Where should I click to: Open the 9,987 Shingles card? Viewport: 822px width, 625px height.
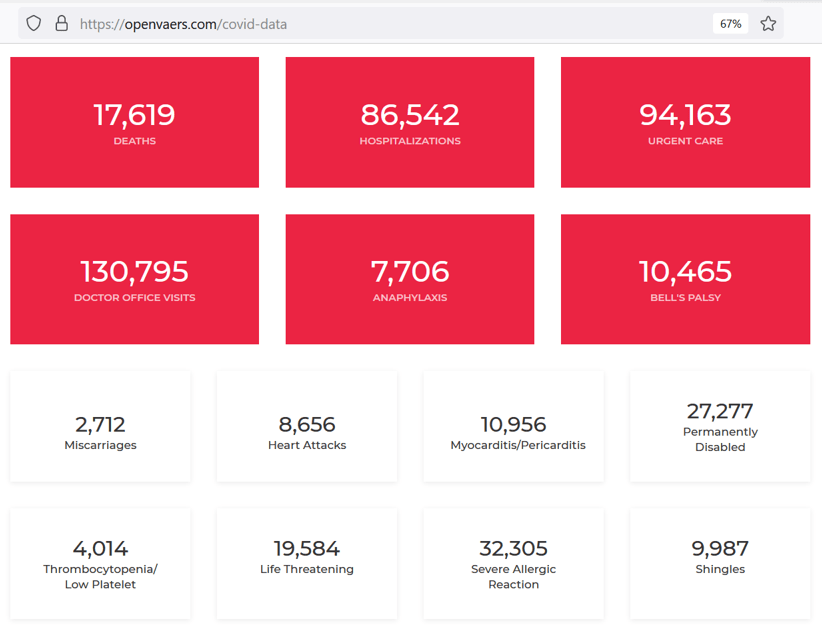click(720, 563)
